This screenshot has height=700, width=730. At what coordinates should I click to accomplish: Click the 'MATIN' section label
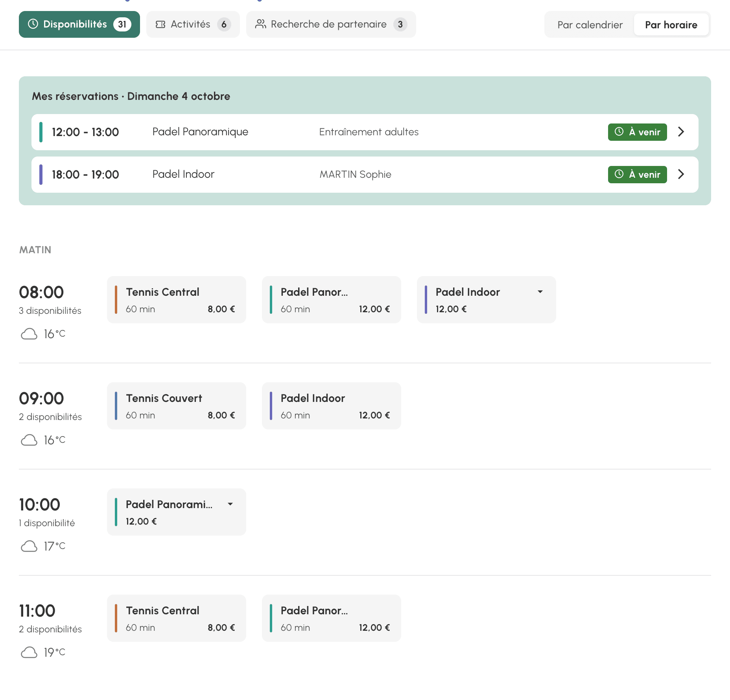point(35,250)
